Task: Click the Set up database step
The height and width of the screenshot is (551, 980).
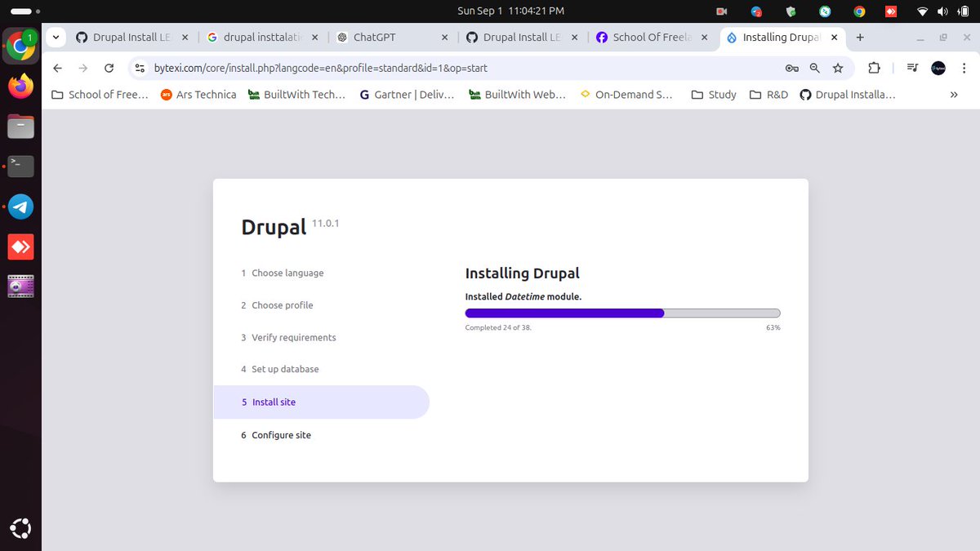Action: pos(280,369)
